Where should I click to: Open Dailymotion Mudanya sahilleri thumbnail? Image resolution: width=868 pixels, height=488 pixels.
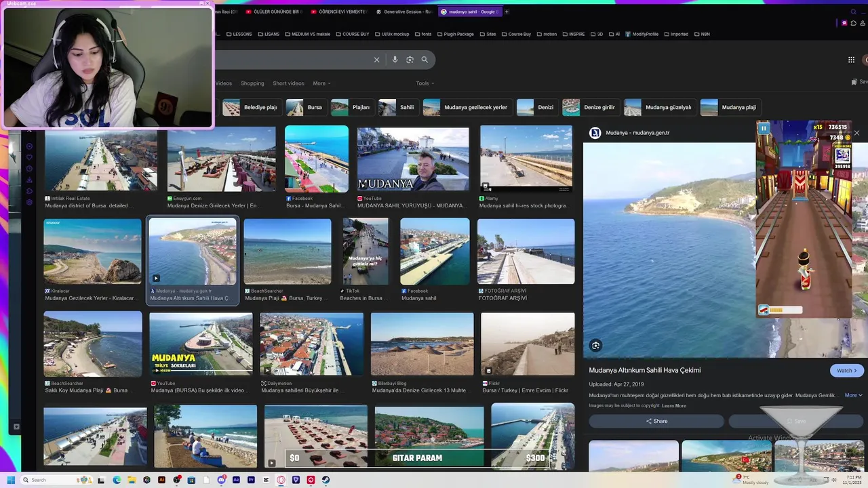(x=312, y=344)
